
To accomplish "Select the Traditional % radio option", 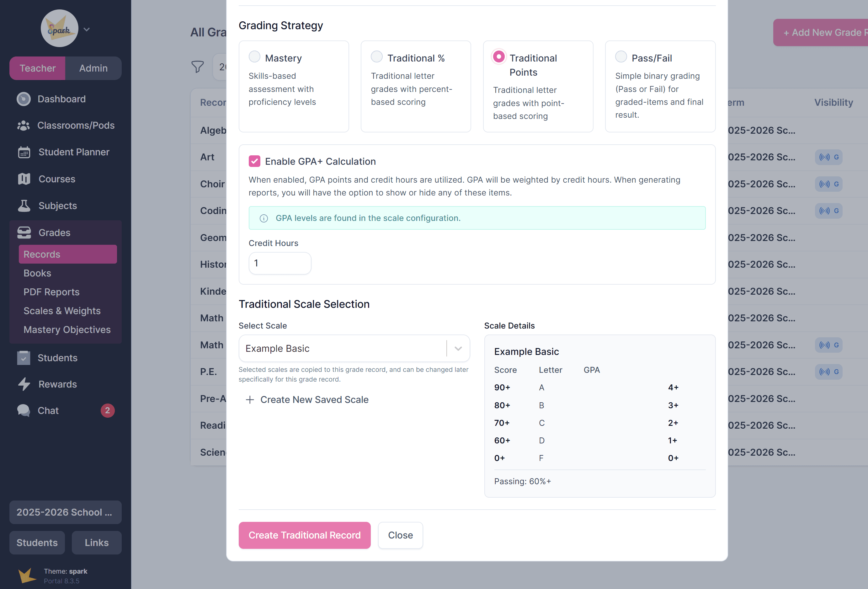I will coord(376,57).
